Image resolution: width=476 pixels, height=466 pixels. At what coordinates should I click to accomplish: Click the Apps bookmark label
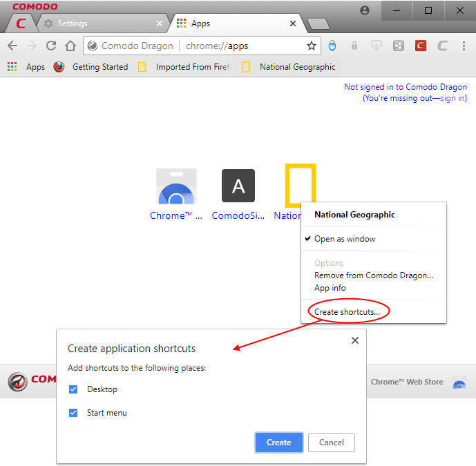(x=35, y=67)
